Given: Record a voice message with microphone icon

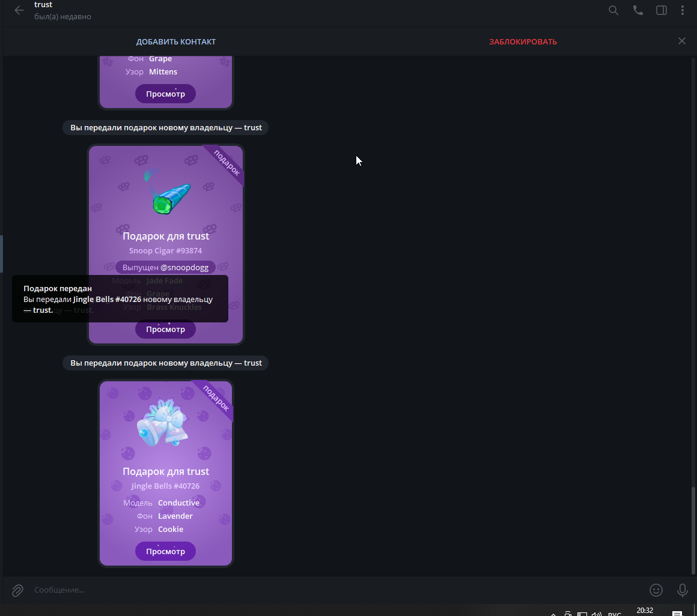Looking at the screenshot, I should tap(682, 590).
